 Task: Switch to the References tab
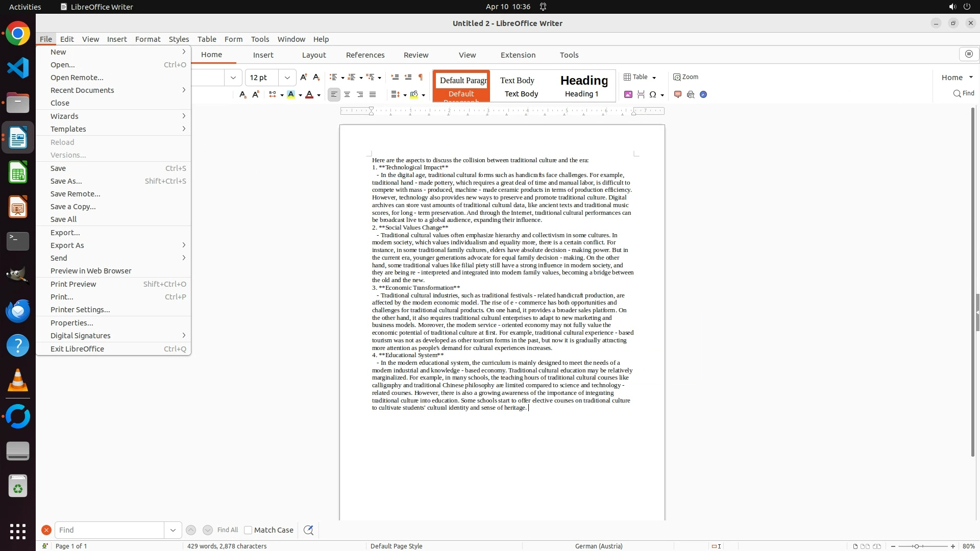[365, 55]
